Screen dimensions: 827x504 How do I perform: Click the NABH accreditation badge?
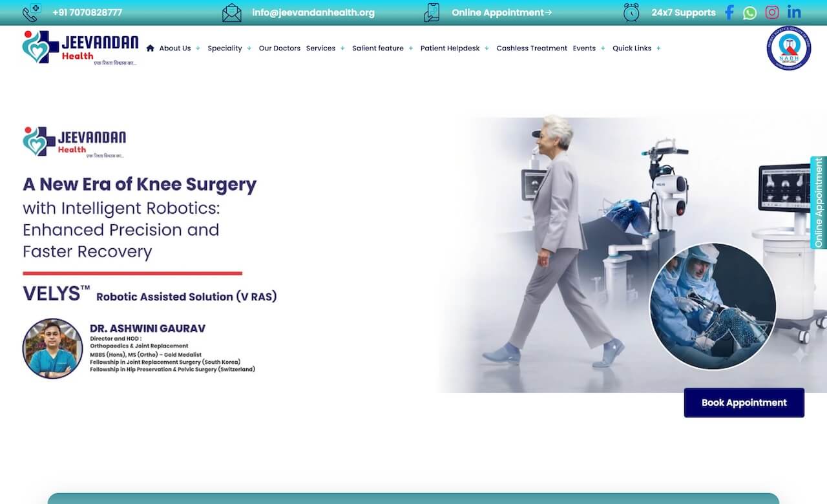coord(788,48)
